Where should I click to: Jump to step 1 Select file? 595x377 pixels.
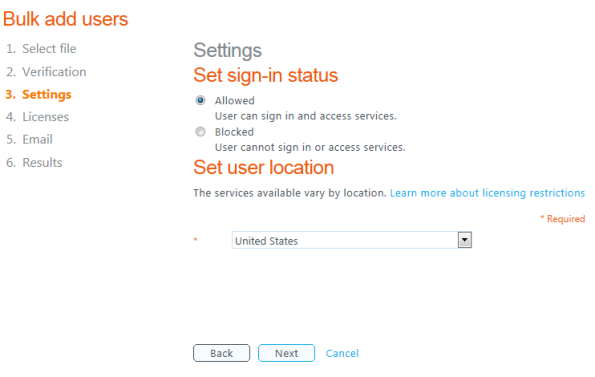(41, 49)
